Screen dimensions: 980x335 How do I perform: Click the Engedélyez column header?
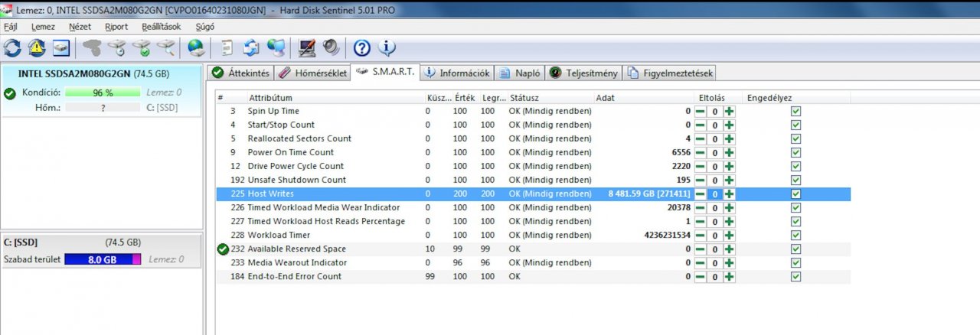796,98
